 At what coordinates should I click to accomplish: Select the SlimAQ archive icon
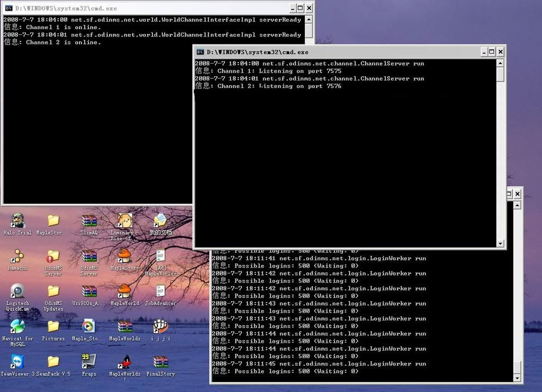click(x=89, y=220)
